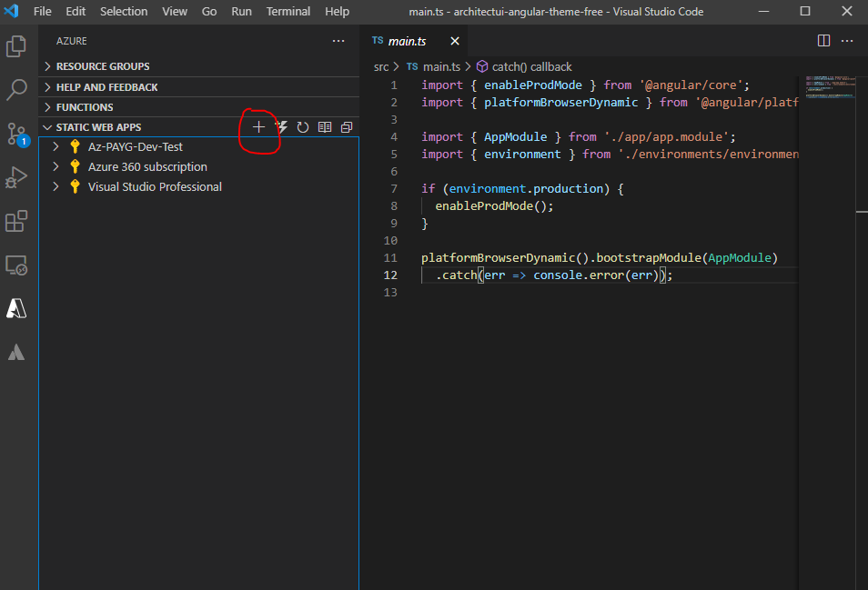Viewport: 868px width, 590px height.
Task: Expand the Azure 360 subscription node
Action: [x=56, y=166]
